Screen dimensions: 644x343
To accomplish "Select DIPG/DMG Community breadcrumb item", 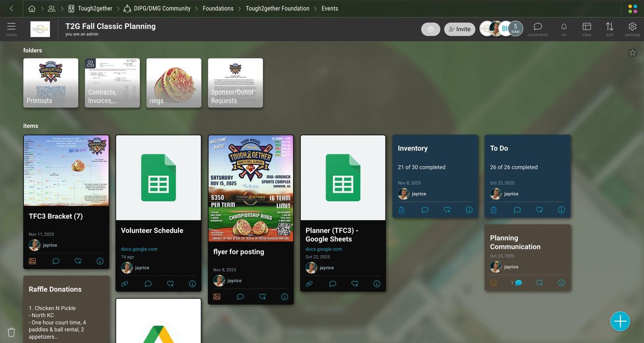I will coord(162,8).
